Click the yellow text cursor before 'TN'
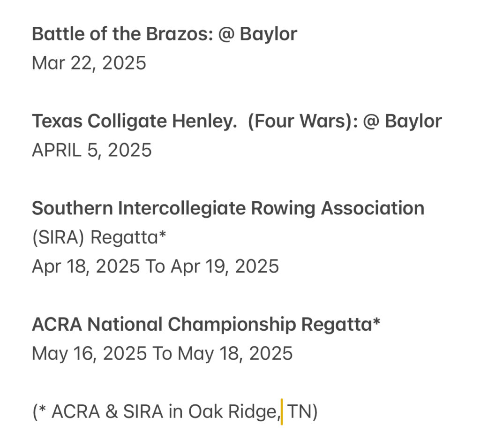 click(282, 412)
